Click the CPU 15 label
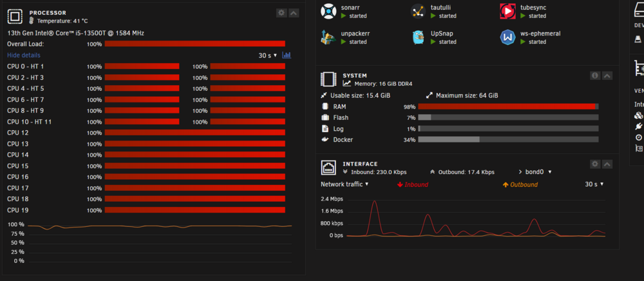 [x=18, y=166]
